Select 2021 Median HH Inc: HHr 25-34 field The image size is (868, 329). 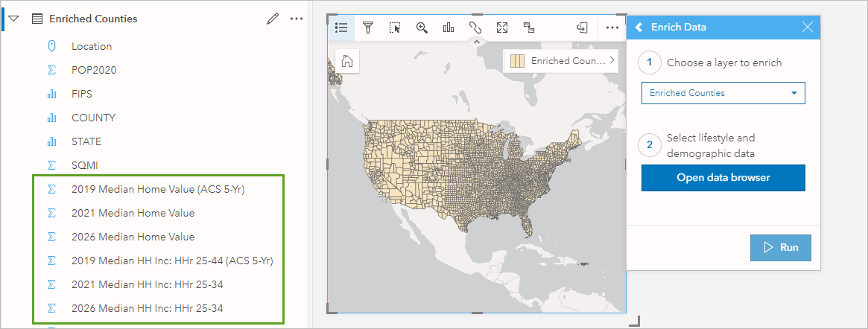pyautogui.click(x=148, y=284)
